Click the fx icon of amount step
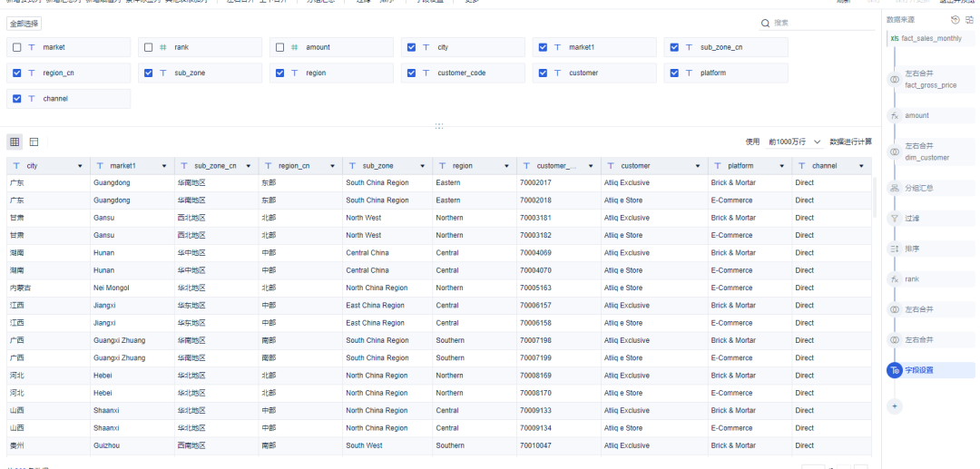This screenshot has width=980, height=469. pos(895,115)
